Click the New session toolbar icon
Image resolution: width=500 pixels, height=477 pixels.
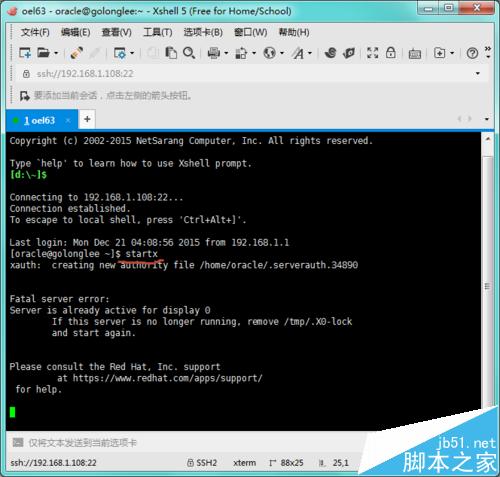click(25, 53)
